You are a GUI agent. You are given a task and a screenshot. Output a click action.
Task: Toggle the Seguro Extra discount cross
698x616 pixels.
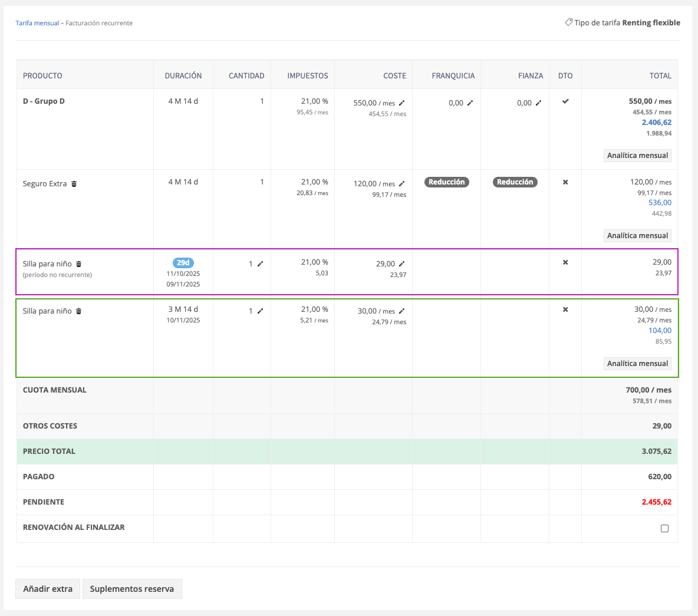pyautogui.click(x=565, y=182)
